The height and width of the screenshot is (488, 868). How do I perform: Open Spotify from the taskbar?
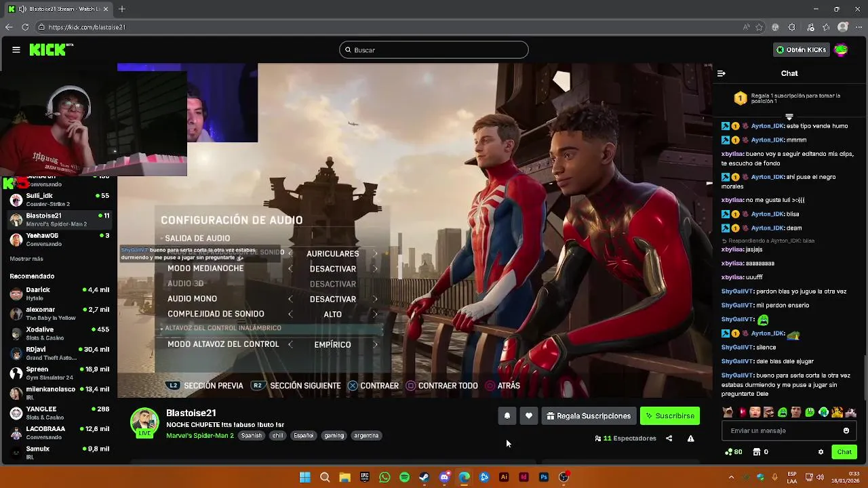(404, 477)
